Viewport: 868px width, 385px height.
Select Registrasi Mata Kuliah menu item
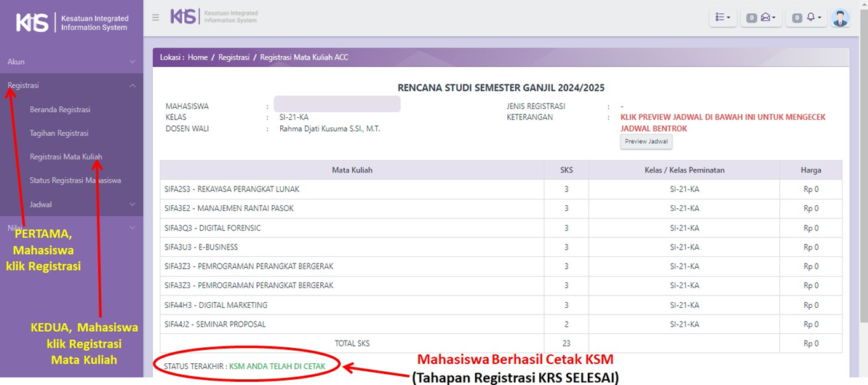(65, 156)
